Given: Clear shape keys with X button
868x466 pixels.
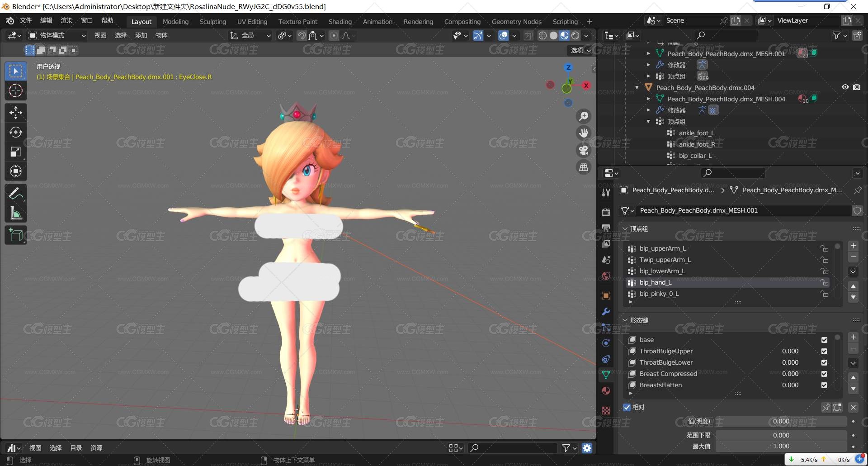Looking at the screenshot, I should point(853,407).
